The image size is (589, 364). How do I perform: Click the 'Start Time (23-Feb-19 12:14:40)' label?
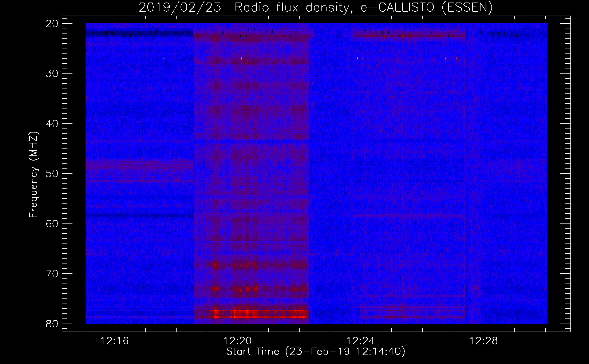tap(316, 352)
